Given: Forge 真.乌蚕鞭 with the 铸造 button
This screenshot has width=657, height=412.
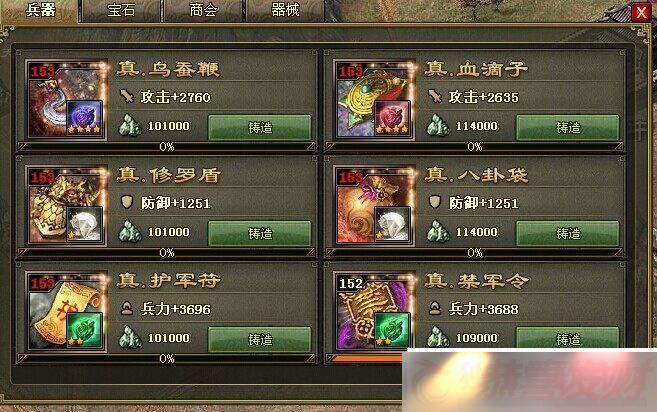Looking at the screenshot, I should click(x=260, y=127).
